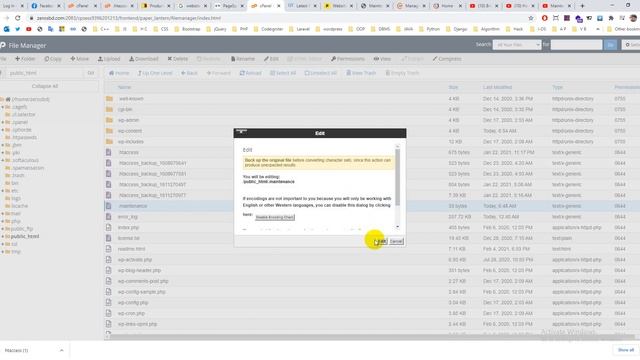Screen dimensions: 640x360
Task: Cancel the Edit dialog
Action: (396, 241)
